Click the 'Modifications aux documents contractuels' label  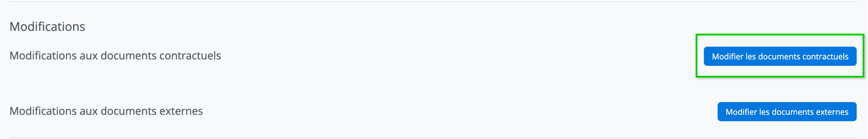pyautogui.click(x=115, y=56)
